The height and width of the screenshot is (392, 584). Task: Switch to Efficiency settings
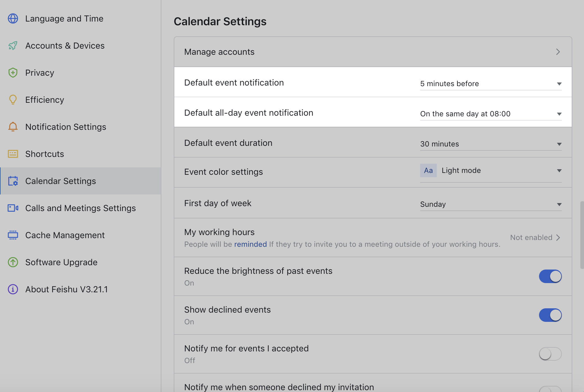pyautogui.click(x=80, y=100)
